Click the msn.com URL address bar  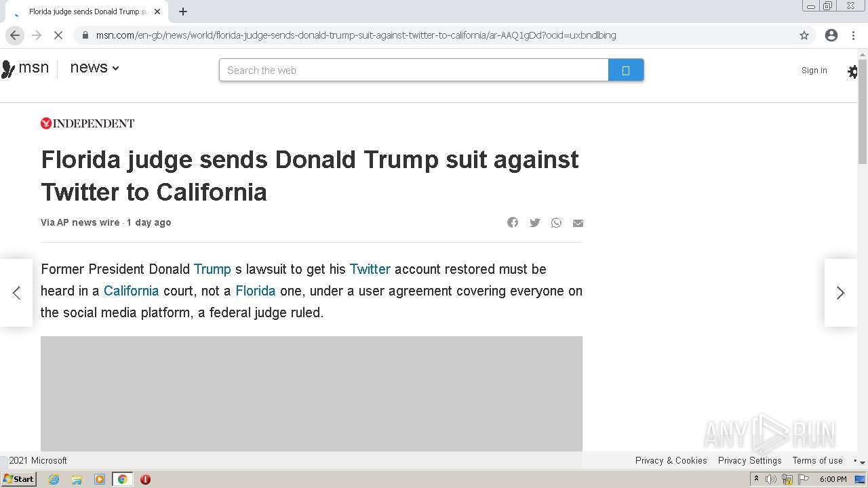[434, 35]
